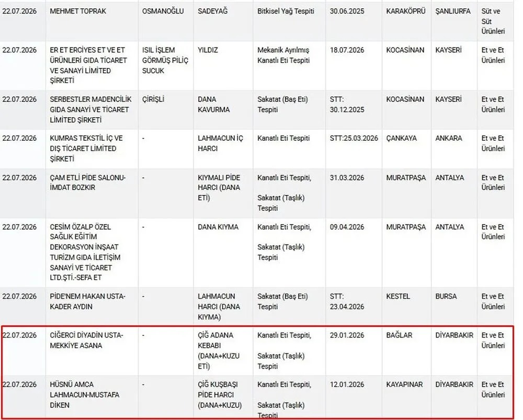This screenshot has height=420, width=523.
Task: Click the CESİM ÖZALP company name
Action: pyautogui.click(x=85, y=252)
